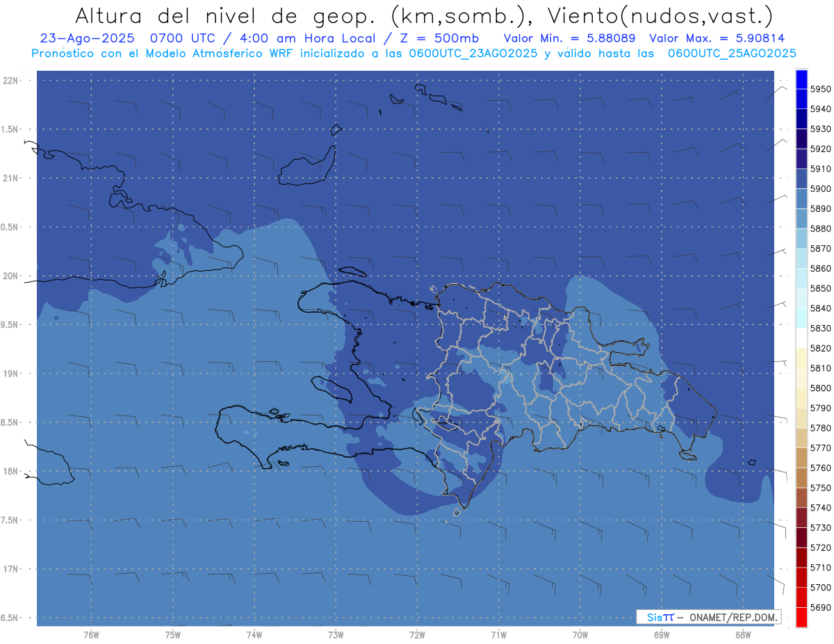Click 'Valor Min. = 5.88089'
This screenshot has height=644, width=834.
[x=569, y=38]
